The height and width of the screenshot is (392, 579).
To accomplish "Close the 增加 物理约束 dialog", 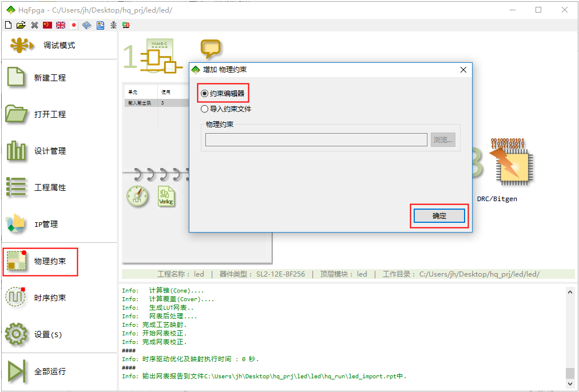I will [x=463, y=70].
